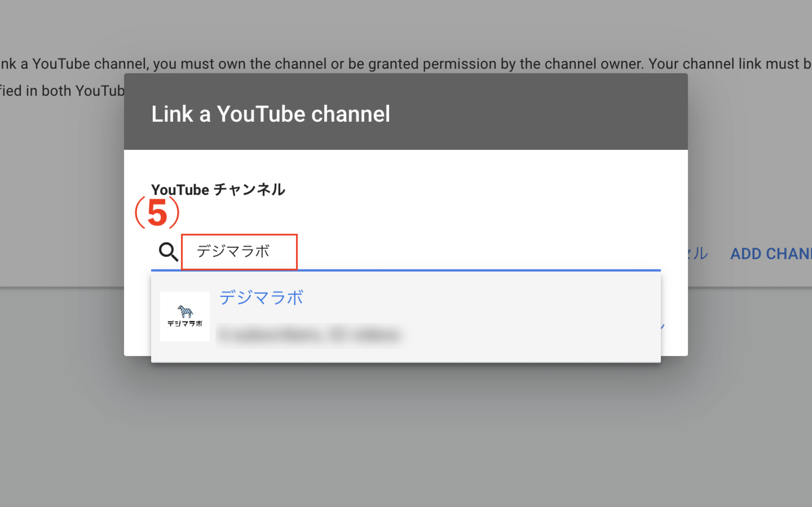Click the magnifier glyph left of input
This screenshot has height=507, width=812.
(168, 252)
